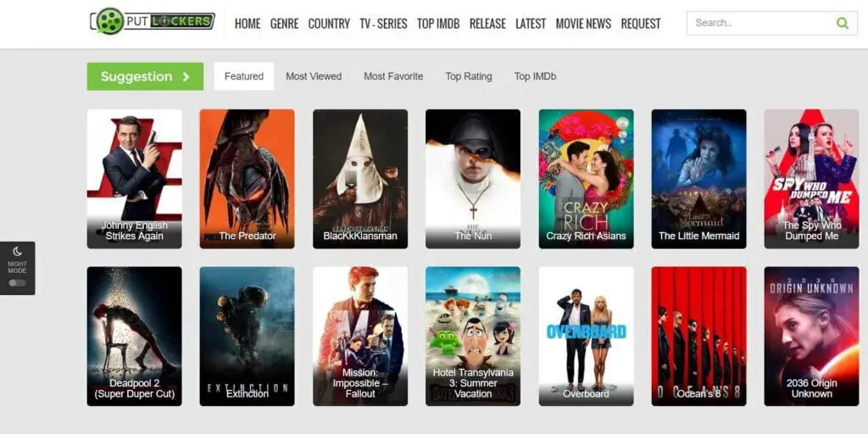Switch to the Most Viewed tab

(x=314, y=76)
